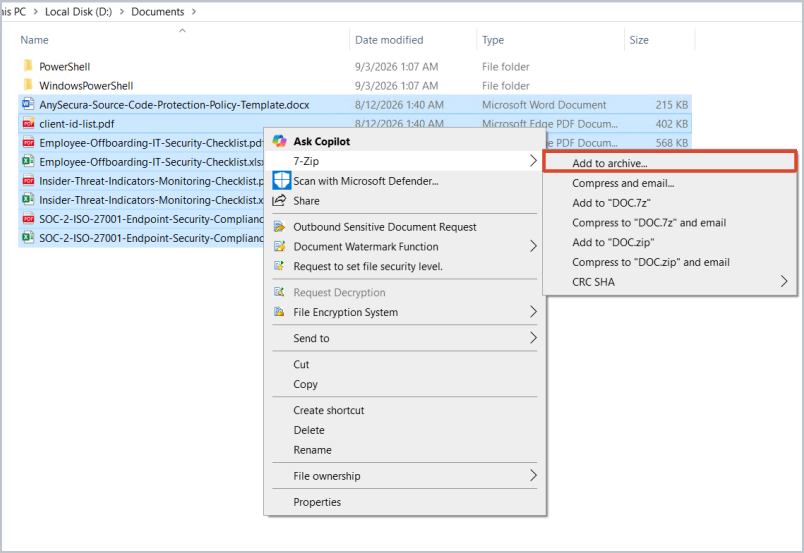This screenshot has height=553, width=804.
Task: Choose Rename from context menu
Action: tap(405, 449)
